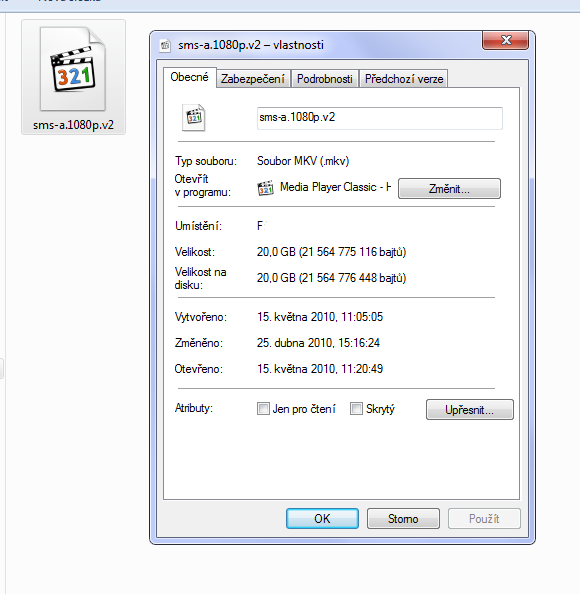This screenshot has height=594, width=580.
Task: Click the Upřesnit... button
Action: (x=470, y=410)
